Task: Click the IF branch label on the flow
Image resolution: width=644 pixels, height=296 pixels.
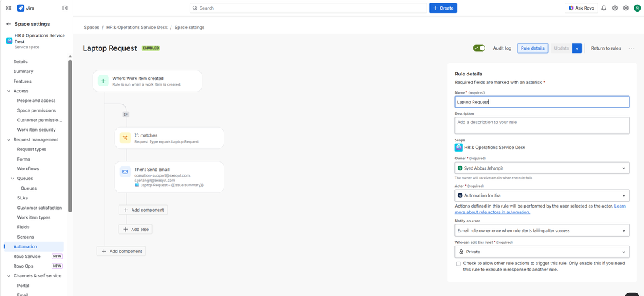Action: click(126, 114)
